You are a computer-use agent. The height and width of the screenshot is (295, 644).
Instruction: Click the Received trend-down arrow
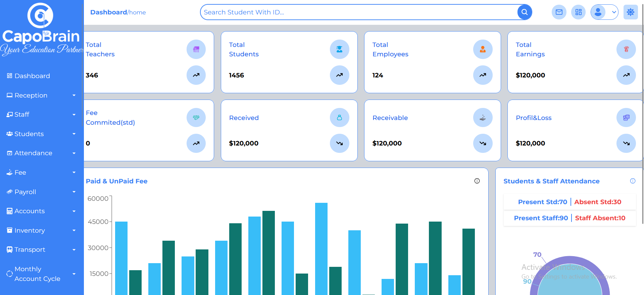coord(340,143)
